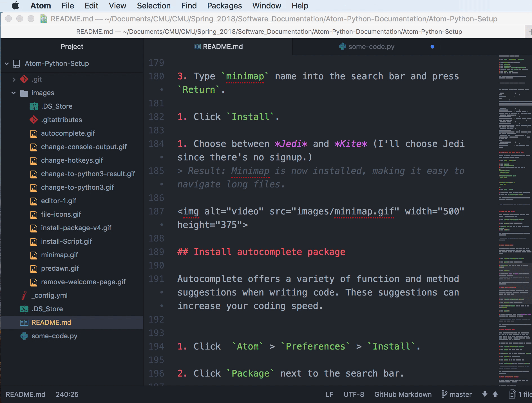Collapse the Atom-Python-Setup project root
The width and height of the screenshot is (532, 403).
[x=7, y=64]
